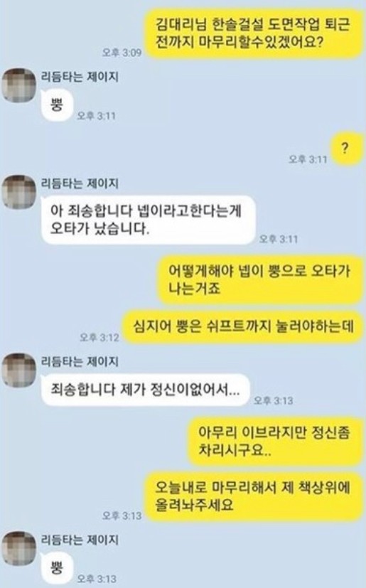Tap the '죄송합니다 제가 정신이없어서...' bubble

[145, 390]
